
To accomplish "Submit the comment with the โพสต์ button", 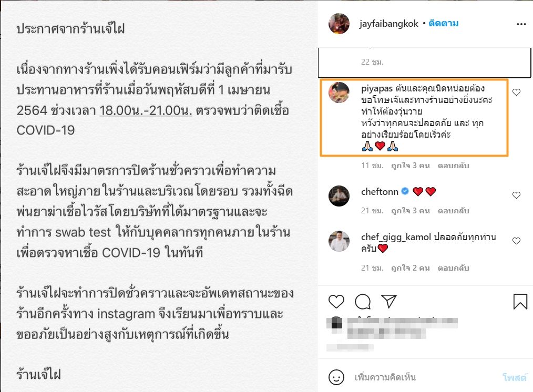I will click(x=515, y=377).
